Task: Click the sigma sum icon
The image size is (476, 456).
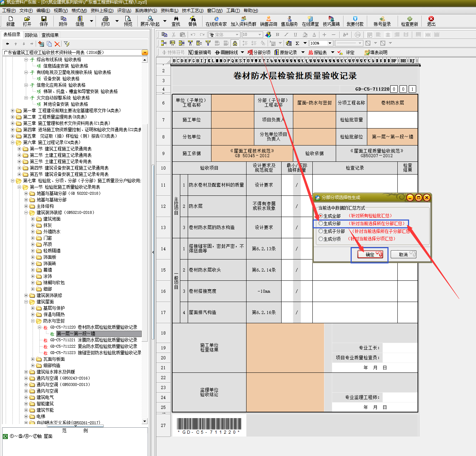Action: pyautogui.click(x=297, y=43)
